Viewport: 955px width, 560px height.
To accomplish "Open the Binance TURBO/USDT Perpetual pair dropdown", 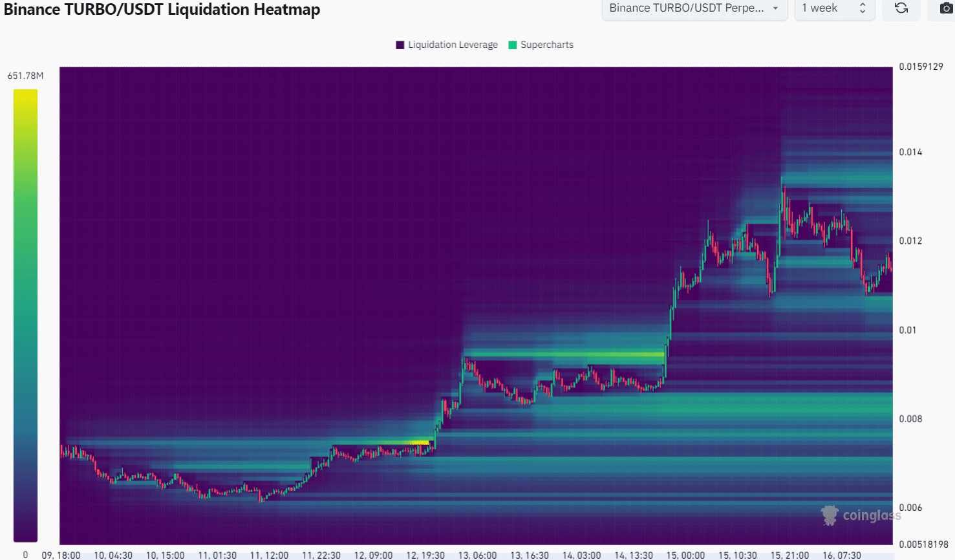I will click(x=694, y=8).
